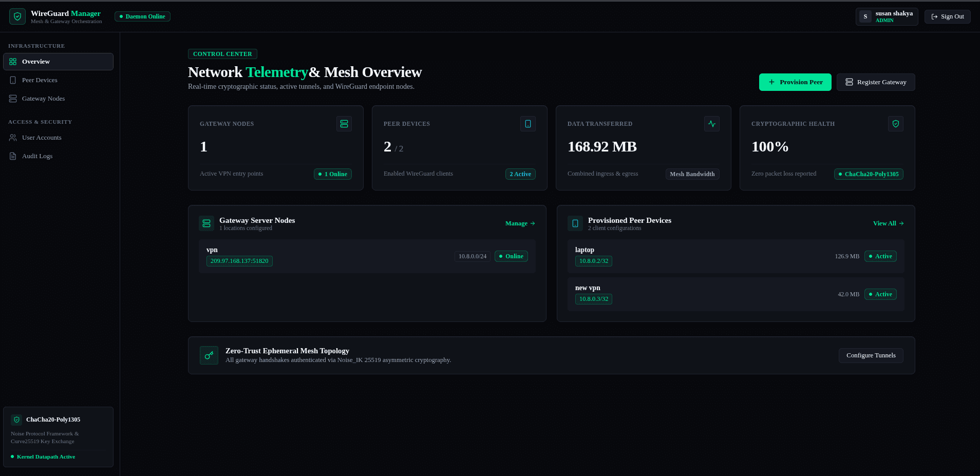
Task: Go to Peer Devices in the sidebar
Action: click(x=58, y=80)
